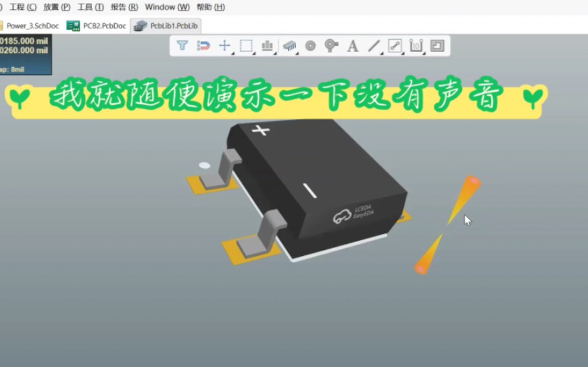The width and height of the screenshot is (588, 367).
Task: Select the pad placement tool
Action: tap(331, 45)
